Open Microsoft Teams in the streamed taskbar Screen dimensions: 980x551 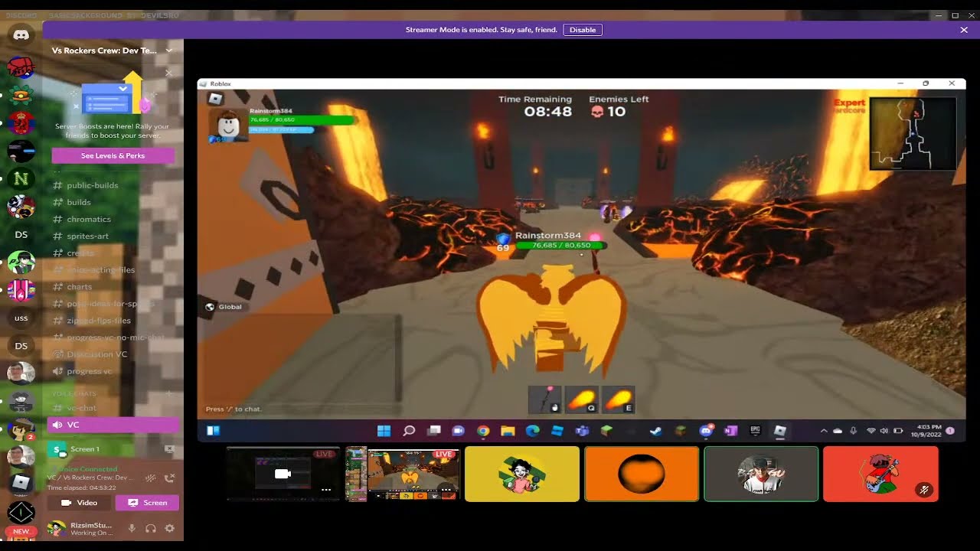click(582, 431)
